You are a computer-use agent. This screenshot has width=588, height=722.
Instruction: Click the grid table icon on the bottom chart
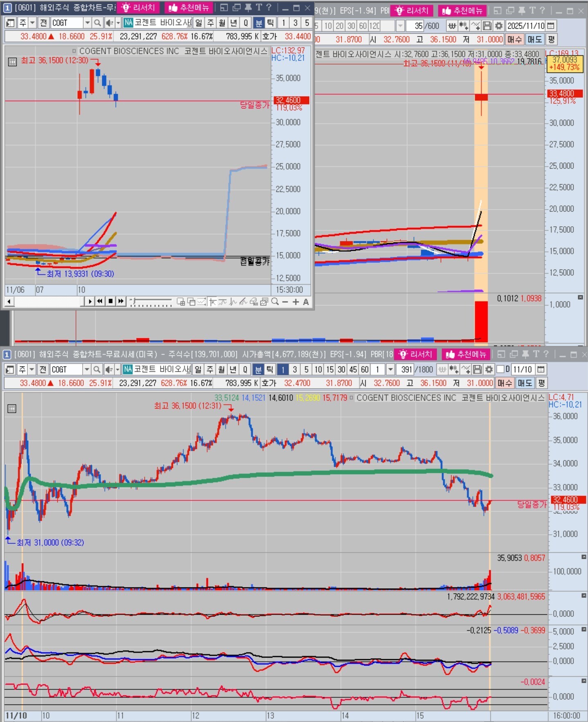click(12, 409)
